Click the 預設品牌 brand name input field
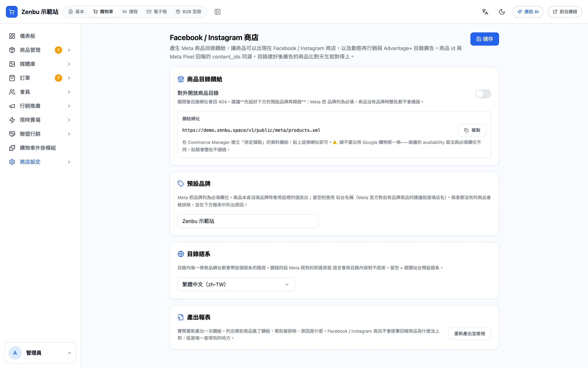Image resolution: width=588 pixels, height=368 pixels. pyautogui.click(x=248, y=221)
